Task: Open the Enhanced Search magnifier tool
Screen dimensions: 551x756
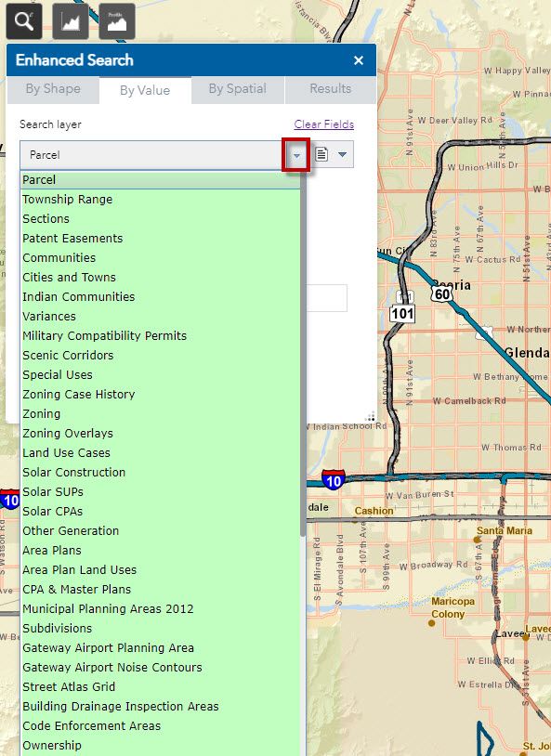Action: click(x=23, y=21)
